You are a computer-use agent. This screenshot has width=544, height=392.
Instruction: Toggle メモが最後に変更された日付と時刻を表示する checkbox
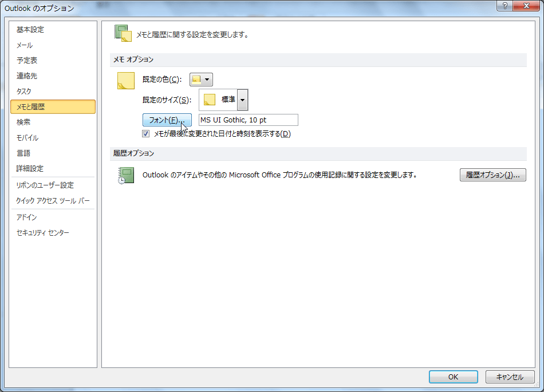click(x=145, y=134)
